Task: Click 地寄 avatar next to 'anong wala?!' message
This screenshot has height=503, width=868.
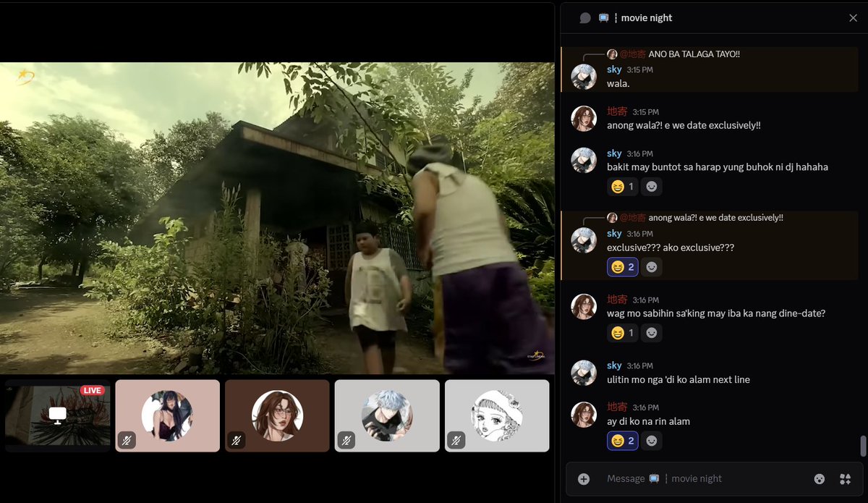Action: [584, 119]
